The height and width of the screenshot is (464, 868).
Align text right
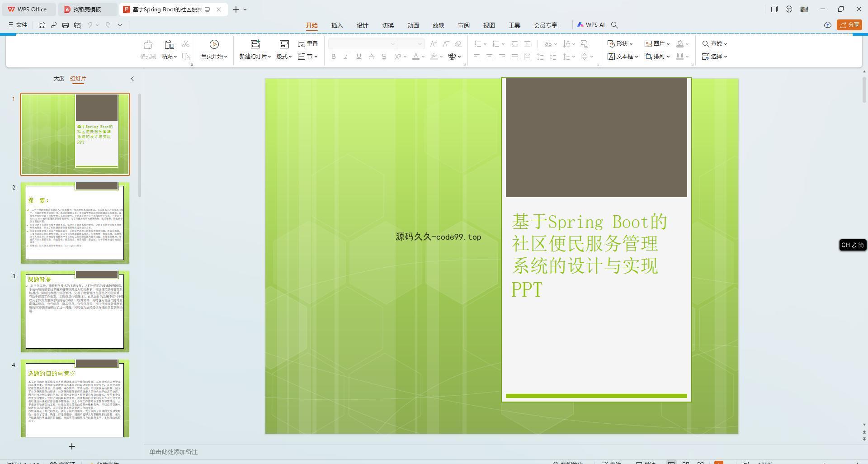[502, 57]
